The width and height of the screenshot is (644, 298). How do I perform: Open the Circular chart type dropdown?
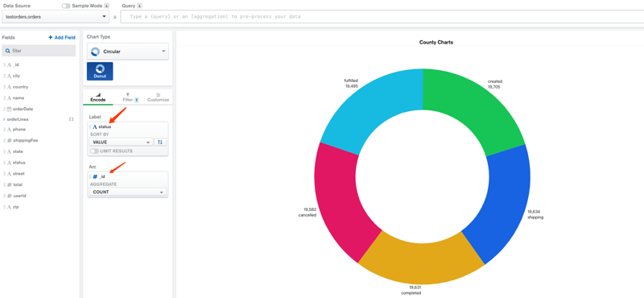[x=128, y=52]
